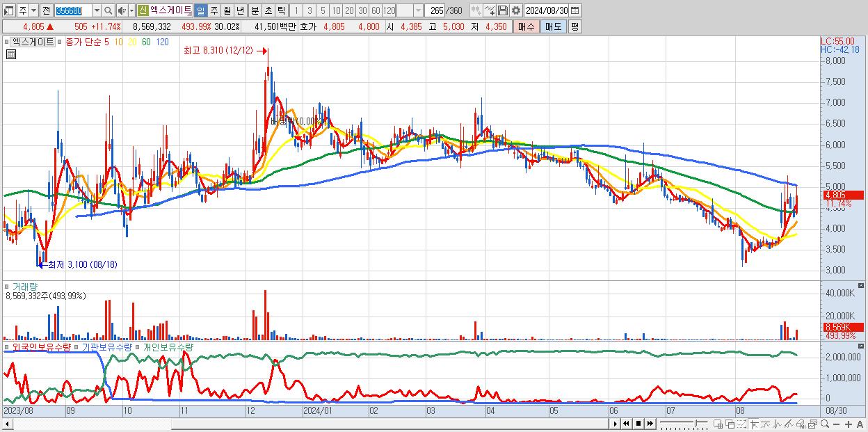Click the green 신 badge icon
The image size is (868, 432).
click(143, 10)
